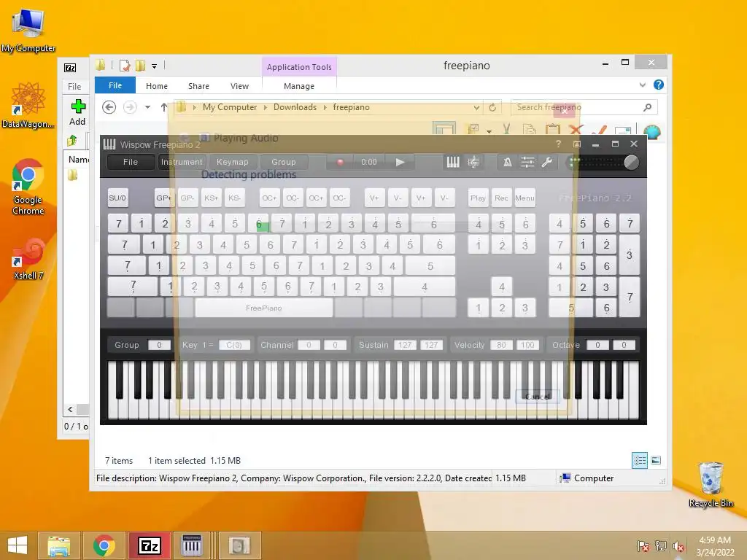Open the Instrument menu
Screen dimensions: 747x560
[182, 162]
